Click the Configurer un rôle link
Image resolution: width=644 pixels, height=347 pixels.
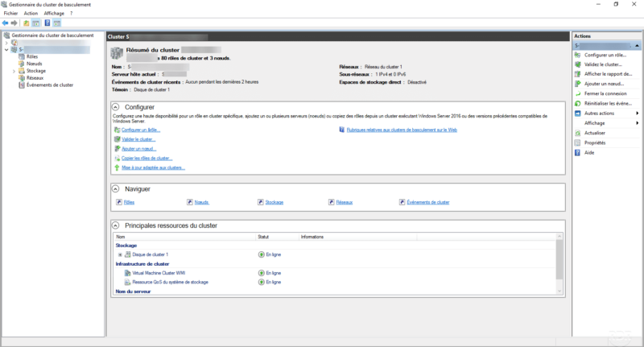[141, 130]
